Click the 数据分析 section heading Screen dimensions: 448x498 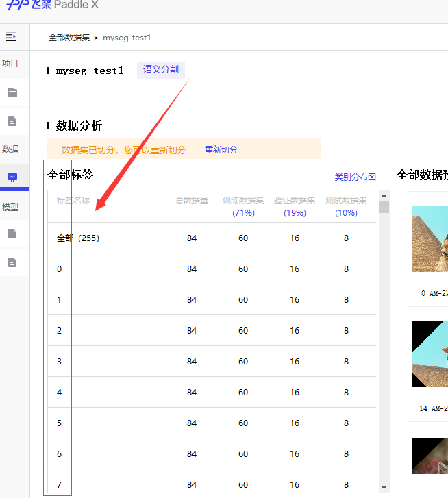pos(79,126)
